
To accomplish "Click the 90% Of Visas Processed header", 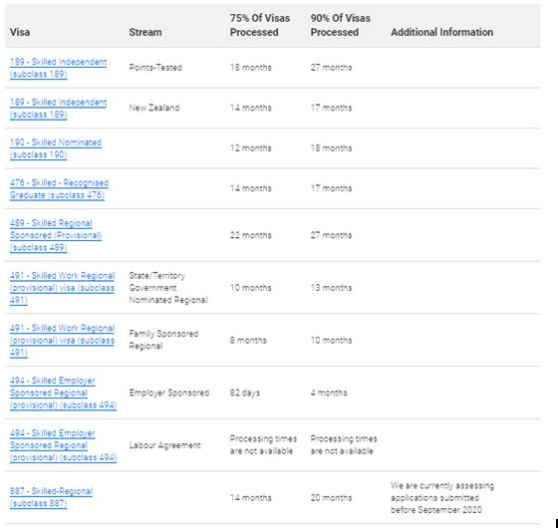I will coord(341,25).
